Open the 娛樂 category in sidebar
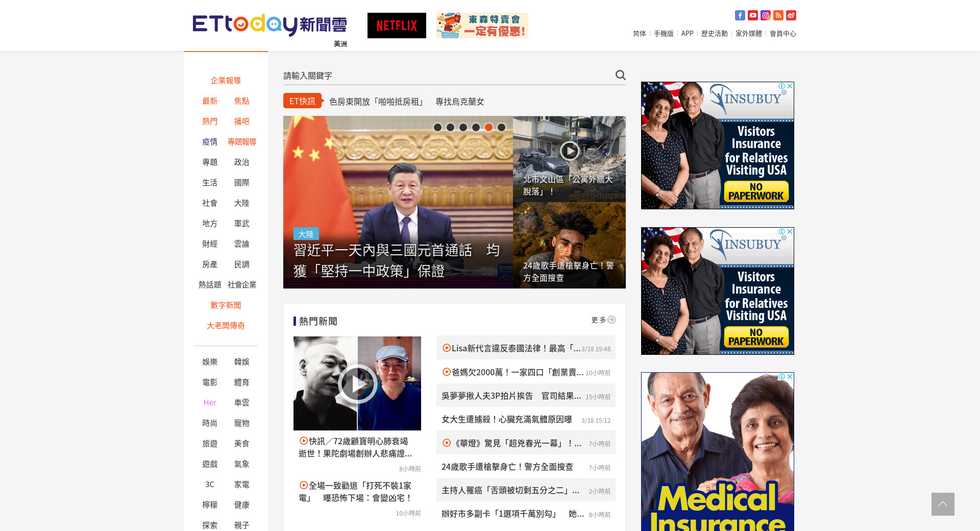Image resolution: width=980 pixels, height=531 pixels. coord(210,362)
